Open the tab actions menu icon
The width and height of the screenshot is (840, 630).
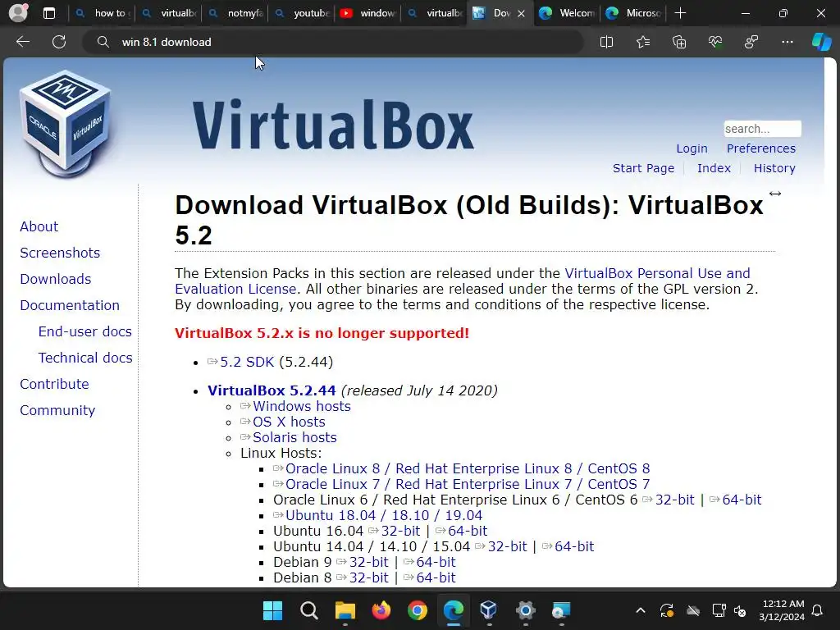coord(48,13)
